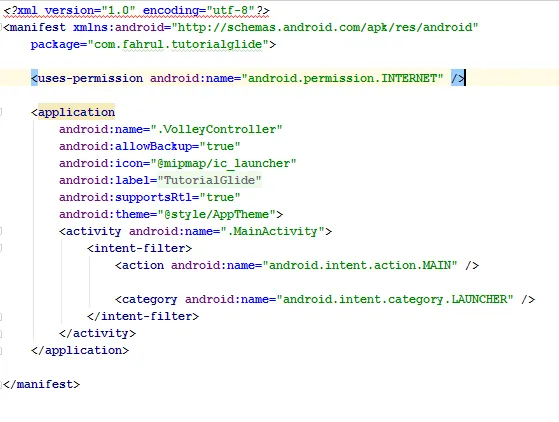Click the package attribute name
This screenshot has width=559, height=422.
click(x=55, y=45)
